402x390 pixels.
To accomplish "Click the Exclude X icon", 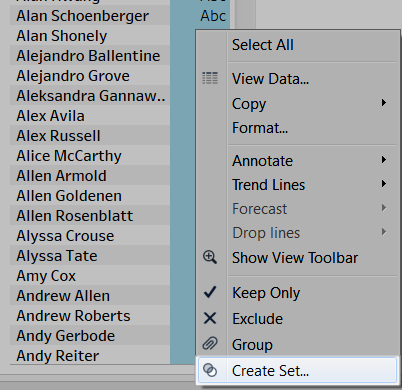I will [210, 318].
